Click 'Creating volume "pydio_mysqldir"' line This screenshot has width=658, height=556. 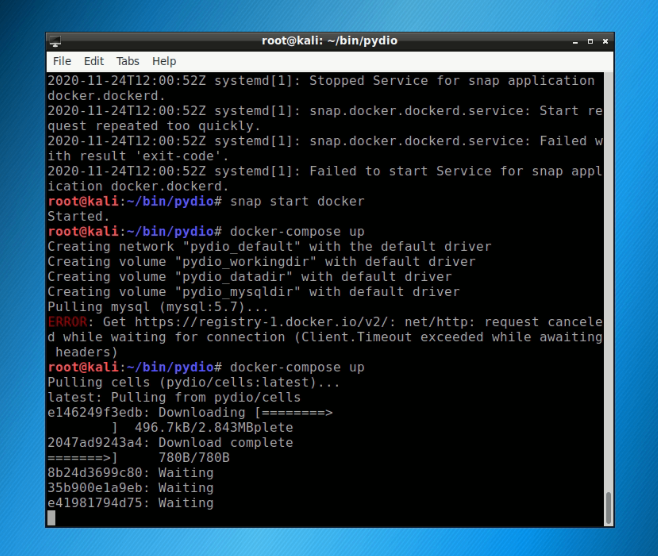pos(253,292)
